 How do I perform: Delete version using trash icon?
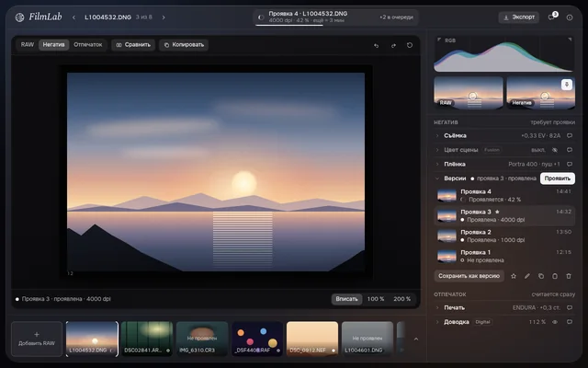(x=569, y=276)
